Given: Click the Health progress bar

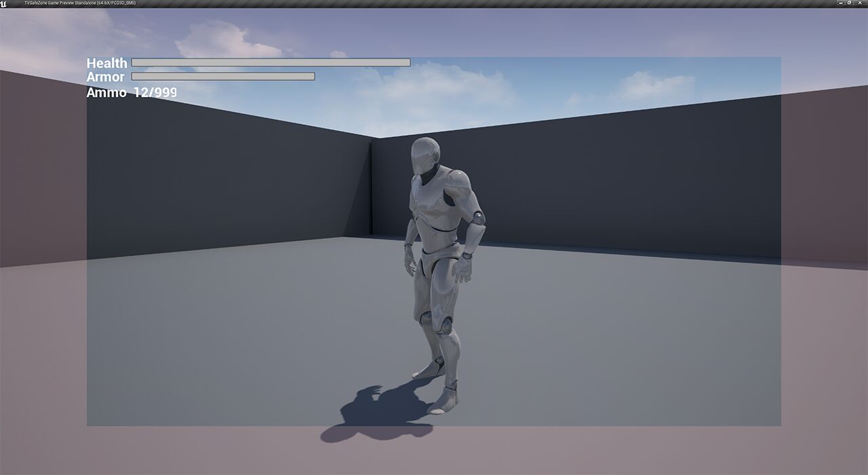Looking at the screenshot, I should click(x=271, y=62).
